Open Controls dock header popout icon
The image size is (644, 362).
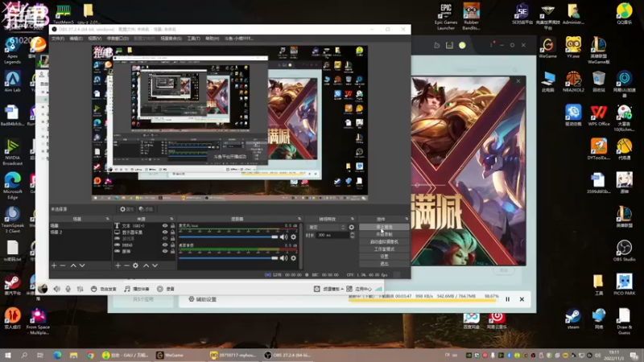(407, 219)
